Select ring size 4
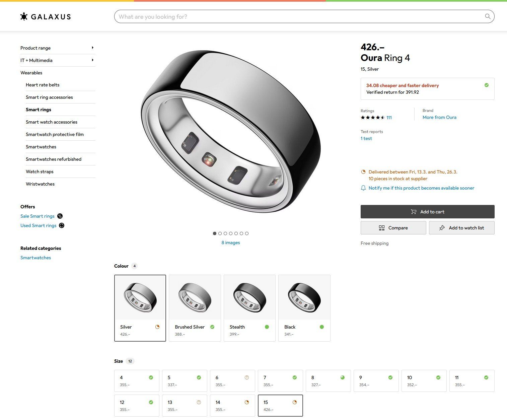The image size is (507, 420). (x=137, y=381)
